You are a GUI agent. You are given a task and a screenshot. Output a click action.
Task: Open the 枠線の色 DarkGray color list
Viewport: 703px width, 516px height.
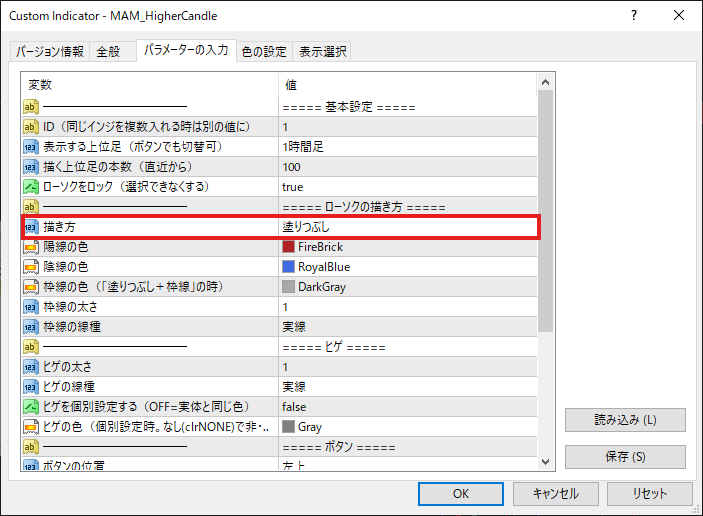point(407,286)
